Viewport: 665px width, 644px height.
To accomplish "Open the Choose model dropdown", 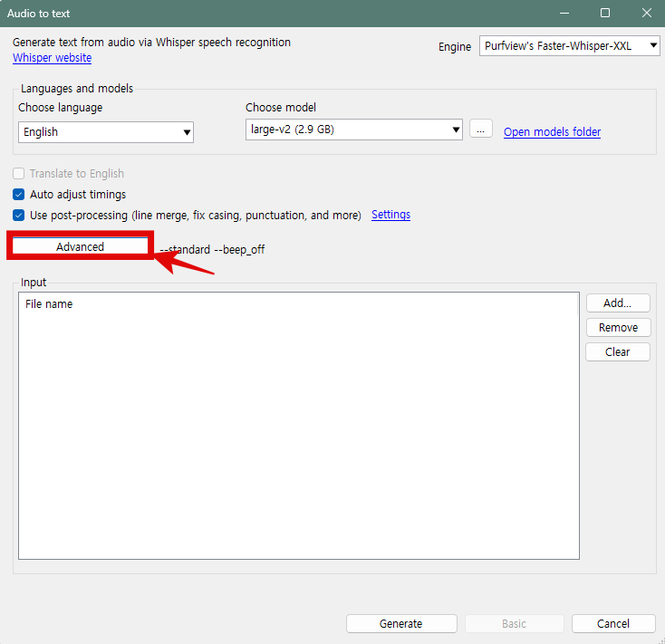I will coord(353,130).
